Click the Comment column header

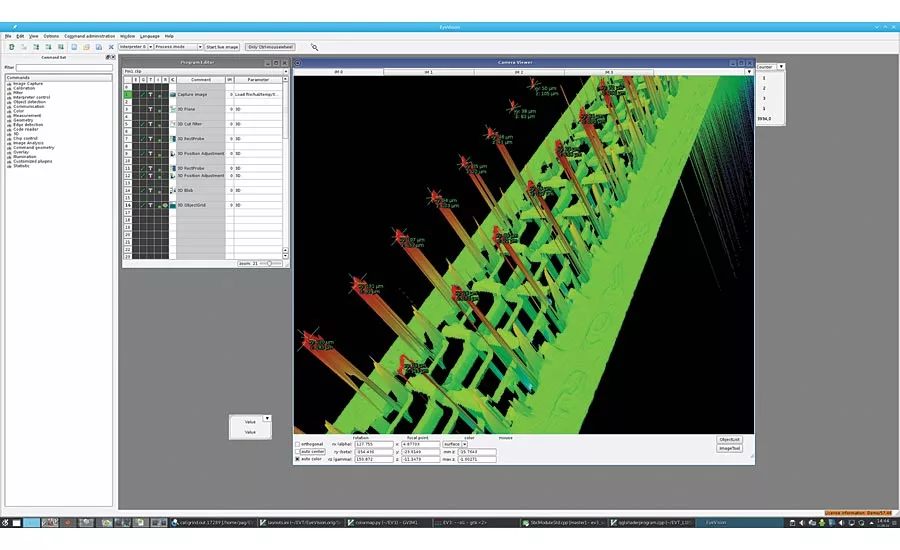201,80
